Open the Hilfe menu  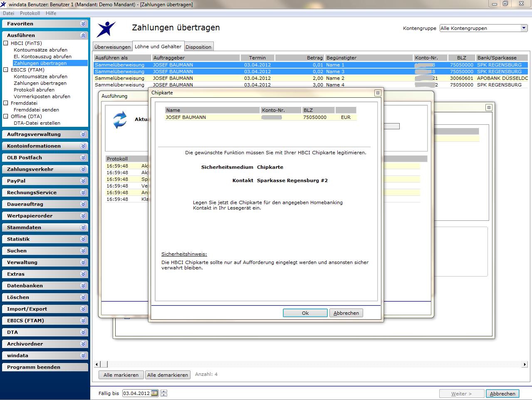pyautogui.click(x=51, y=13)
